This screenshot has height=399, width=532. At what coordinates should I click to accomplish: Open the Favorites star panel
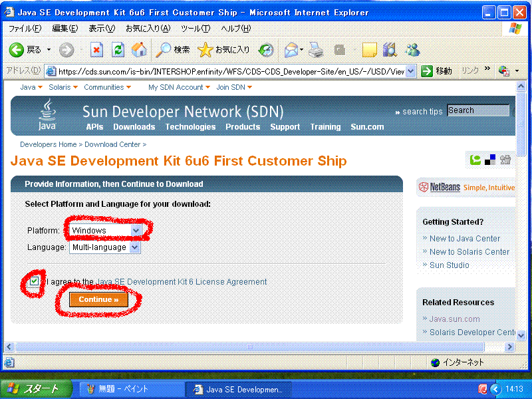click(x=205, y=50)
